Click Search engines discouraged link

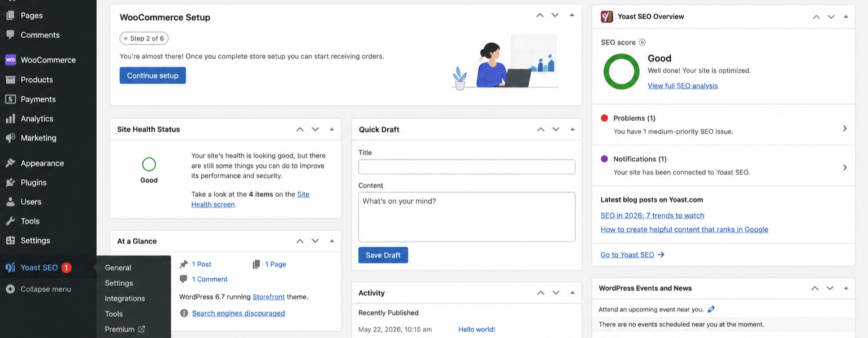(x=238, y=313)
